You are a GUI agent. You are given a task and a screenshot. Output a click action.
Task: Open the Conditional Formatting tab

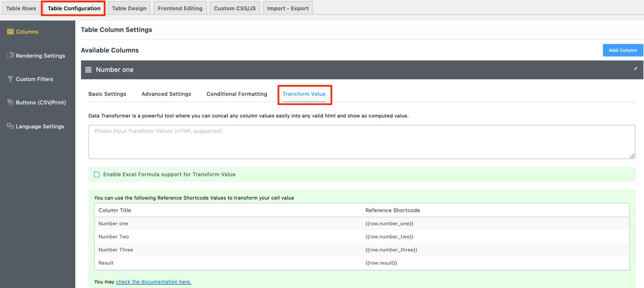tap(236, 94)
